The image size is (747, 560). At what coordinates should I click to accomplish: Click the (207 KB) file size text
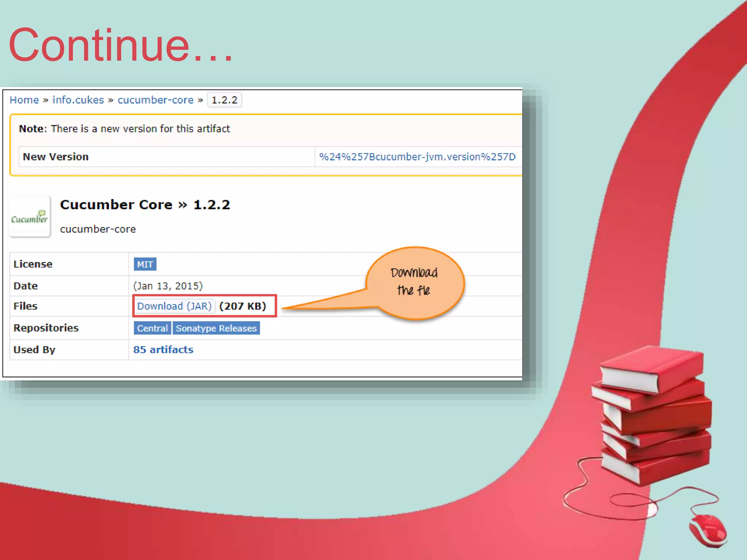click(x=243, y=306)
